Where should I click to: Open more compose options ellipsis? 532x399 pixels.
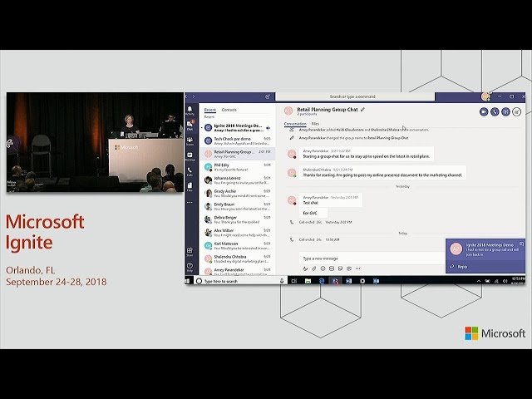point(358,268)
